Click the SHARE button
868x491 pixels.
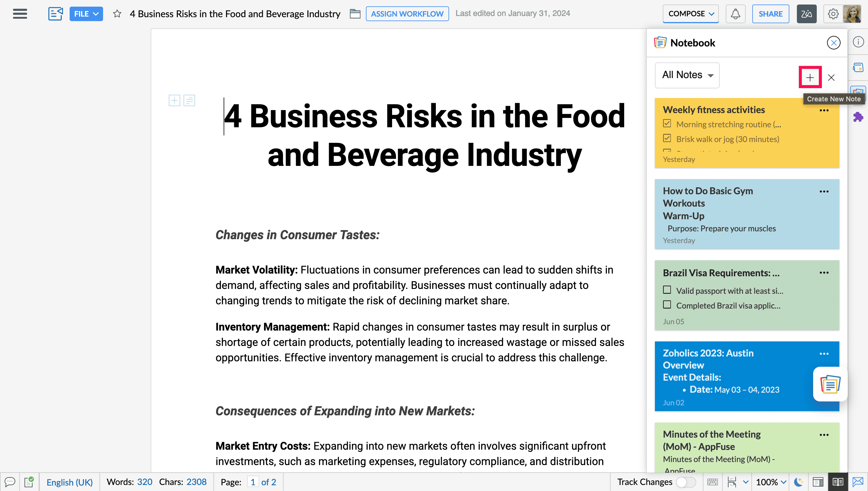point(770,14)
